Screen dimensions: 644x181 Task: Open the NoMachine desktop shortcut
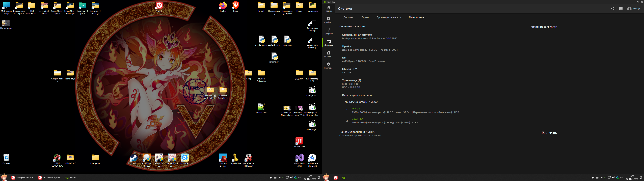[x=299, y=141]
